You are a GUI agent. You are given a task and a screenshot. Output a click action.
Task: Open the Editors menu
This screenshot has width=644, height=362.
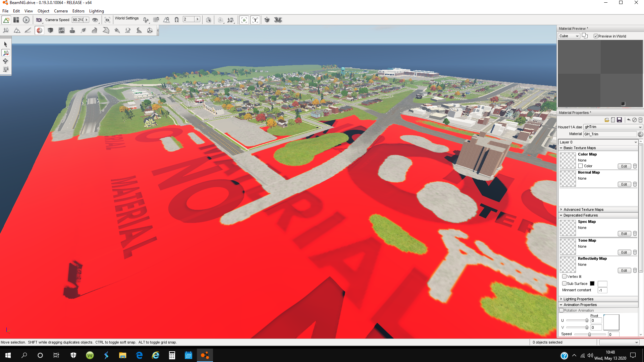pyautogui.click(x=78, y=11)
